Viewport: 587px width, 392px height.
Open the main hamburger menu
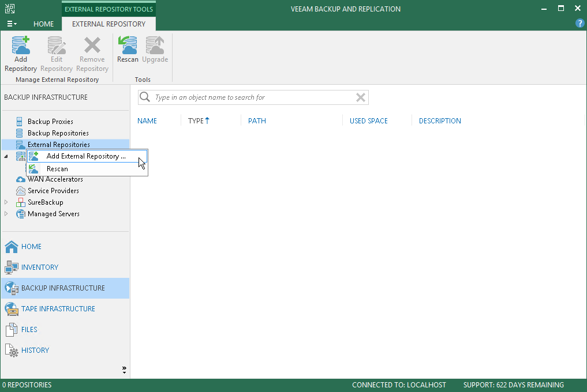point(12,24)
